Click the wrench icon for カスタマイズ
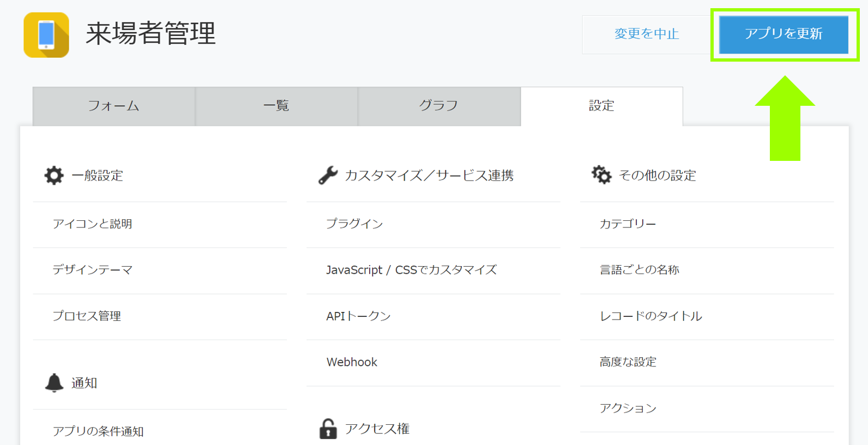Viewport: 868px width, 445px height. [x=328, y=176]
